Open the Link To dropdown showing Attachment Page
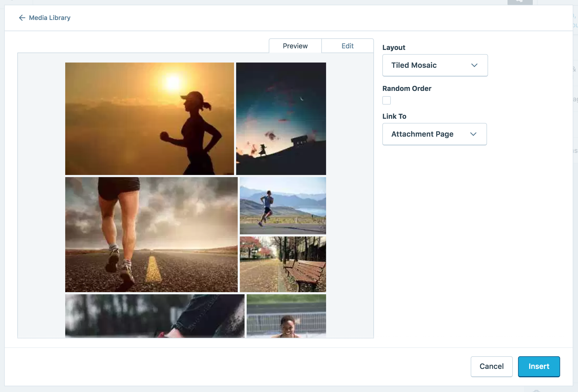The height and width of the screenshot is (392, 578). click(x=434, y=134)
